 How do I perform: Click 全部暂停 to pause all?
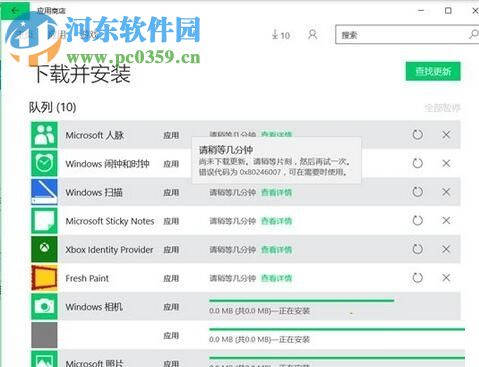click(442, 108)
